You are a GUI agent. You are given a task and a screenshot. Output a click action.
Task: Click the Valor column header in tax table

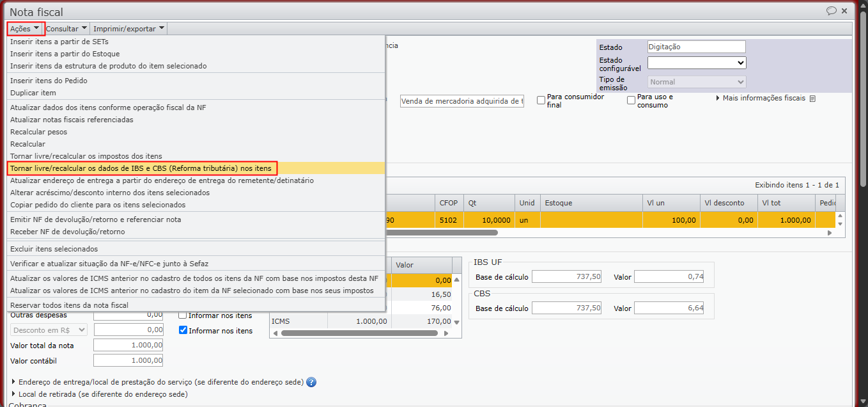point(422,265)
